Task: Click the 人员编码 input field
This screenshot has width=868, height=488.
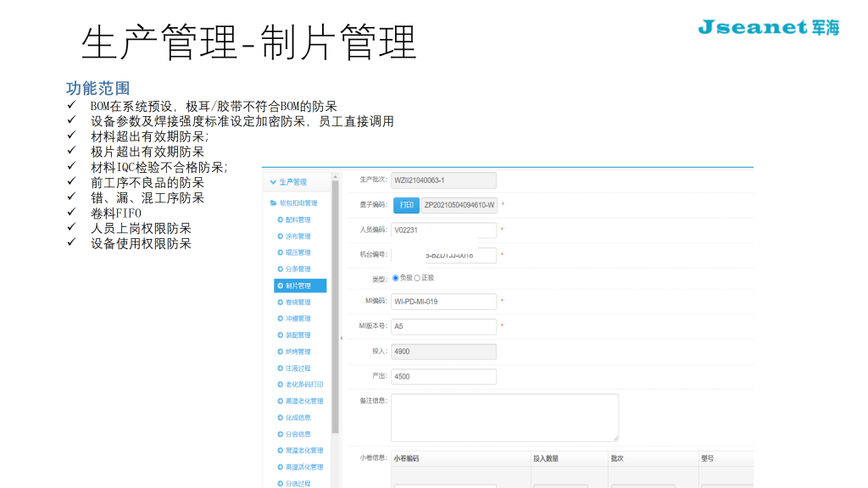Action: tap(444, 230)
